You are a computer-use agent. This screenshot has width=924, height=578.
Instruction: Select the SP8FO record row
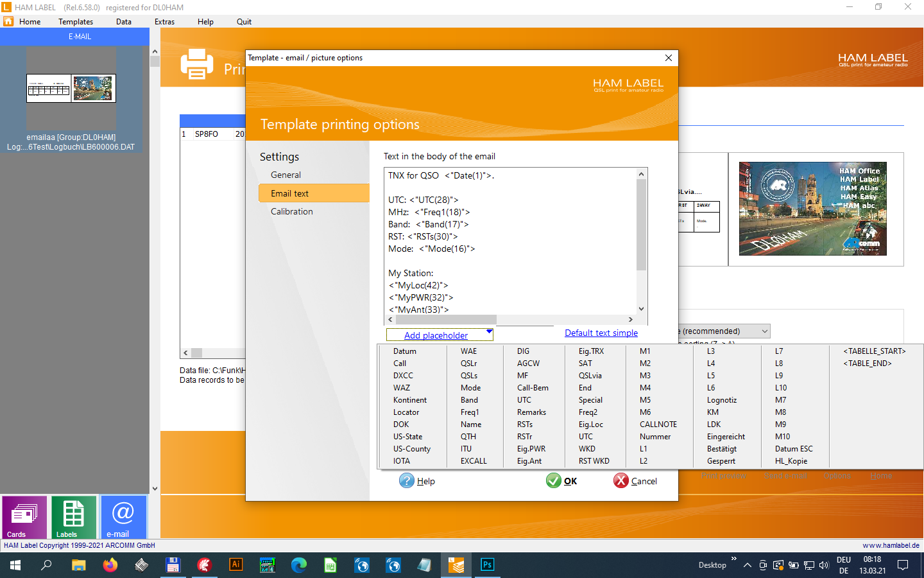(x=213, y=134)
